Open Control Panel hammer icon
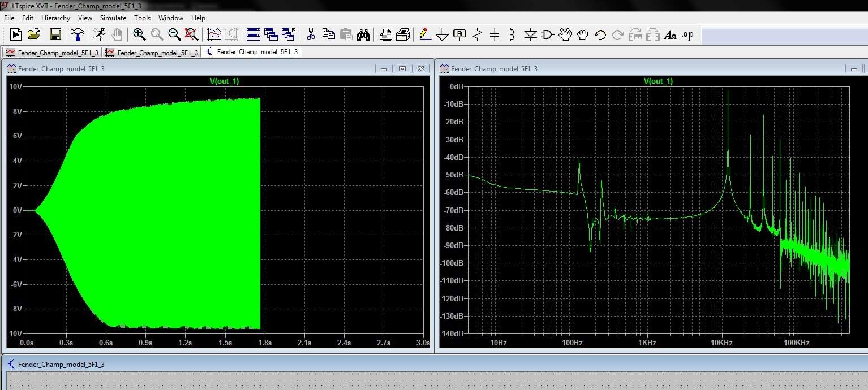Viewport: 868px width, 390px height. click(77, 35)
